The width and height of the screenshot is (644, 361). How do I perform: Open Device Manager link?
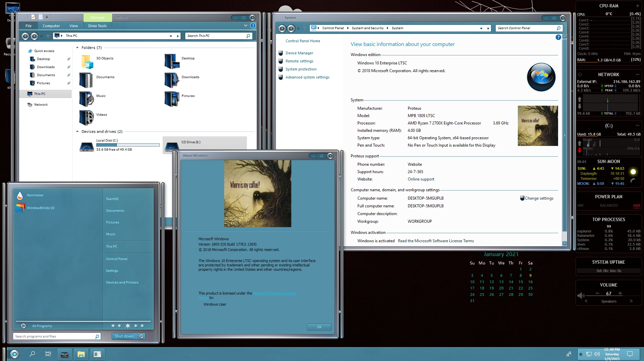click(299, 53)
